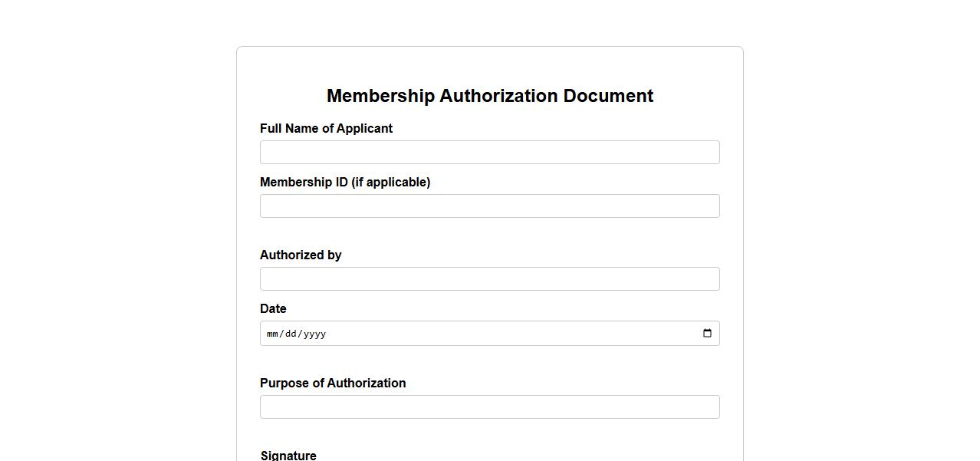Click the Full Name of Applicant input
This screenshot has width=980, height=461.
(x=489, y=152)
